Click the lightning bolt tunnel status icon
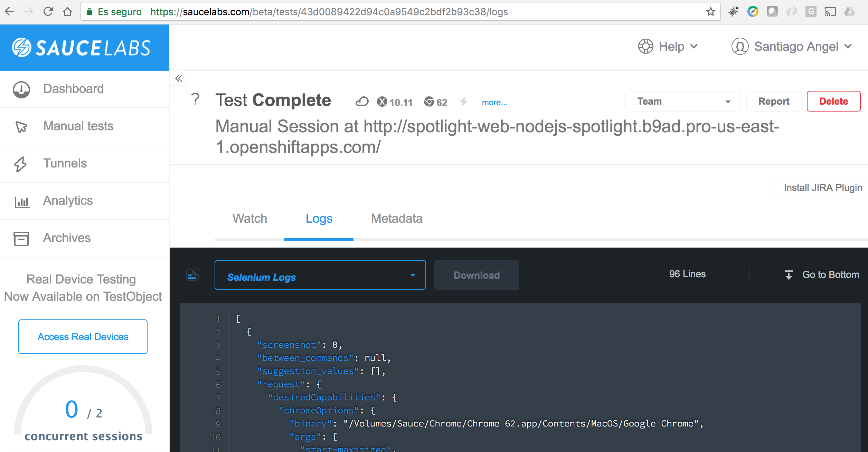Viewport: 868px width, 452px height. [x=464, y=102]
